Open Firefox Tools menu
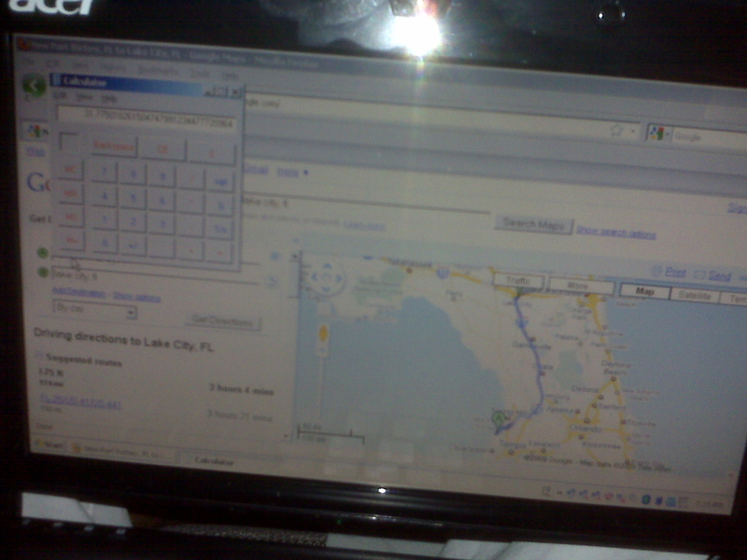This screenshot has width=747, height=560. click(x=200, y=74)
